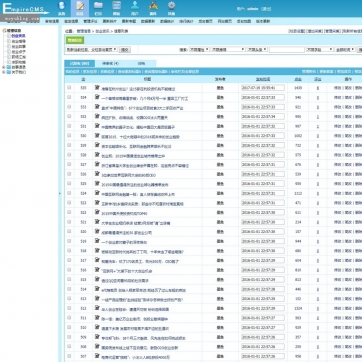The height and width of the screenshot is (362, 362).
Task: Open the comments count link in row 535
Action: pyautogui.click(x=318, y=88)
